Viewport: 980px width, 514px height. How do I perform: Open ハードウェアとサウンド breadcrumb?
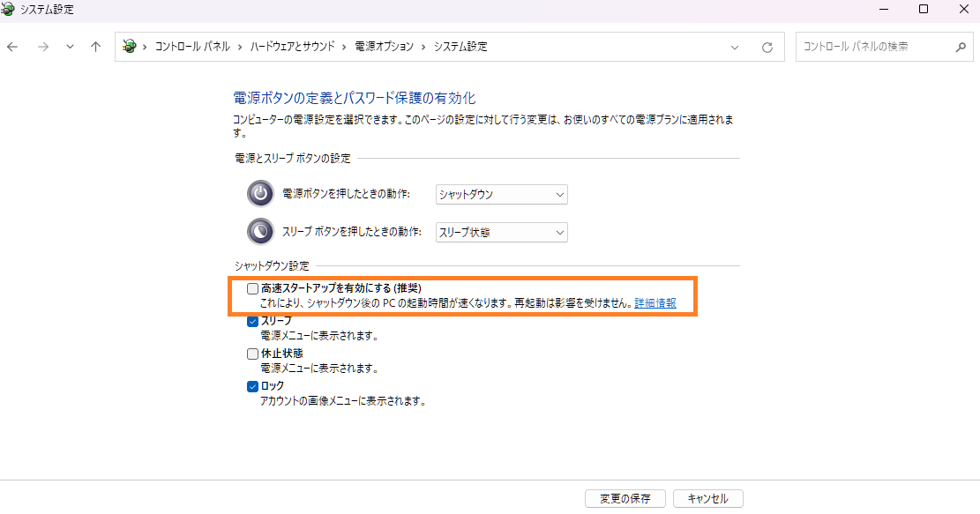(x=293, y=47)
